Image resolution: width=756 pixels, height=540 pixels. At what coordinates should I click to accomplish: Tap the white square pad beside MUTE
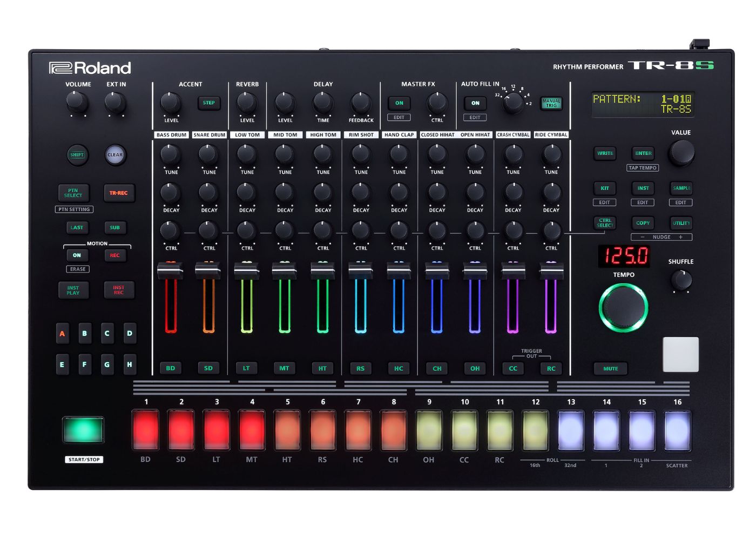tap(681, 355)
